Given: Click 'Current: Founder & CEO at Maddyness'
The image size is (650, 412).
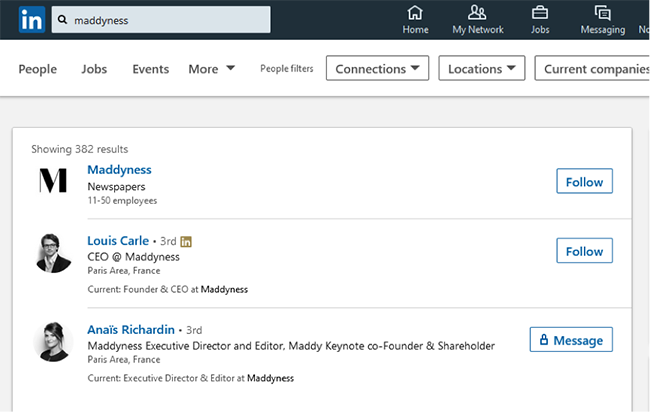Looking at the screenshot, I should coord(168,289).
